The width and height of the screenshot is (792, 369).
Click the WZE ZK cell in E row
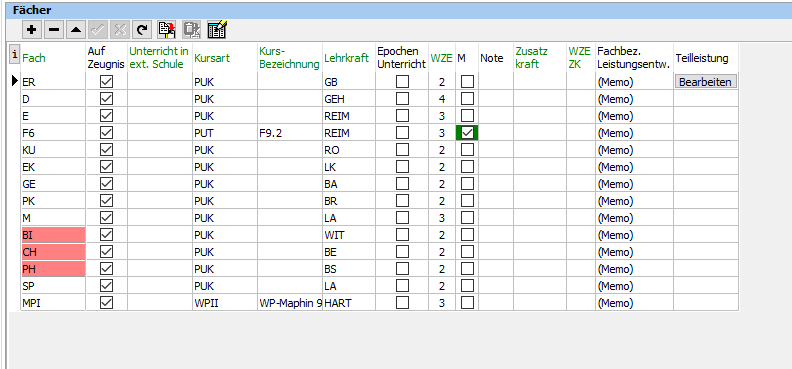(581, 116)
